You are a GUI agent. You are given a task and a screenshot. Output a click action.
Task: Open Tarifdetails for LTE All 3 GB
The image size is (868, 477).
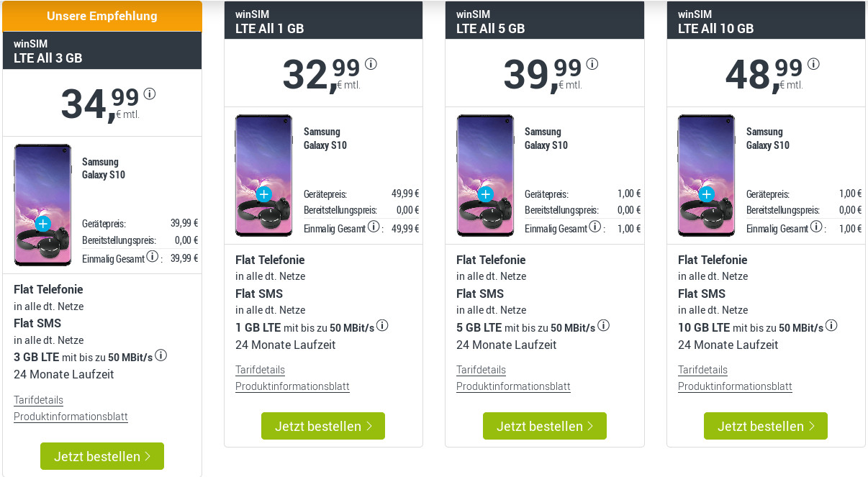pyautogui.click(x=38, y=400)
